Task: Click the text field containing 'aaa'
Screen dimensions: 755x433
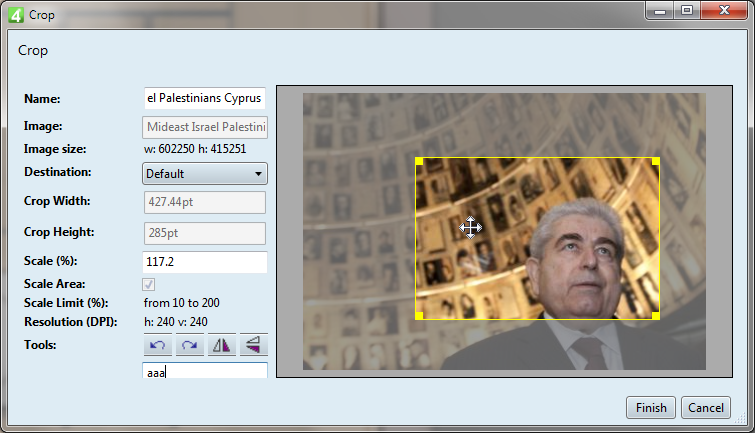Action: coord(205,371)
